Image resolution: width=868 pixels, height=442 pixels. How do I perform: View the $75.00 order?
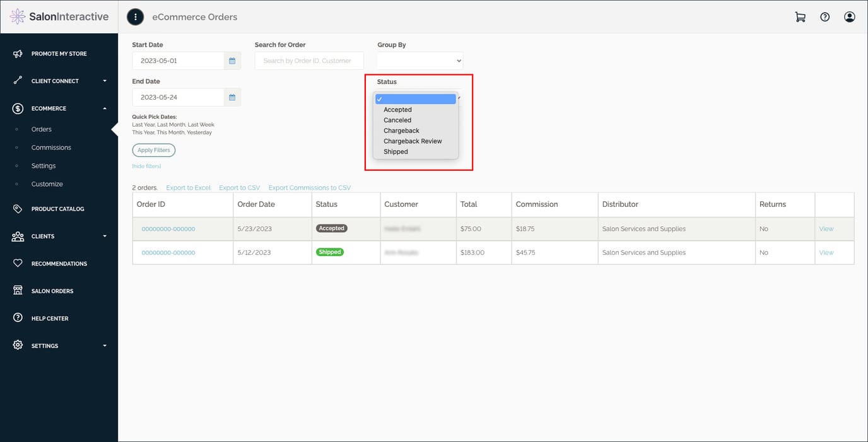[x=826, y=229]
